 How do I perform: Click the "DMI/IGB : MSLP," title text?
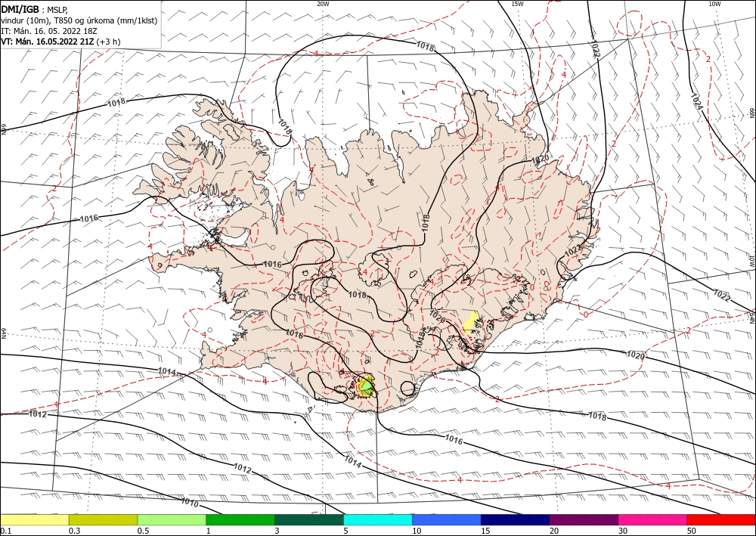tap(34, 10)
